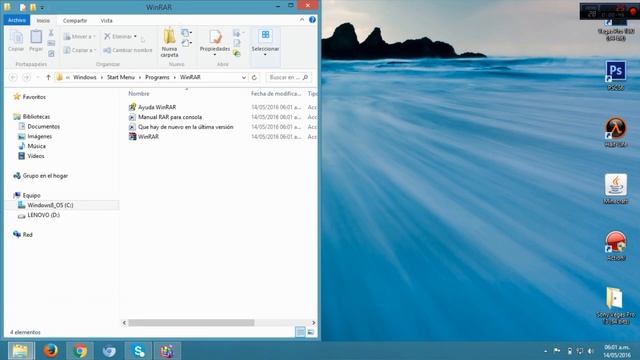This screenshot has width=640, height=360.
Task: Click the Windows breadcrumb segment
Action: click(x=85, y=77)
